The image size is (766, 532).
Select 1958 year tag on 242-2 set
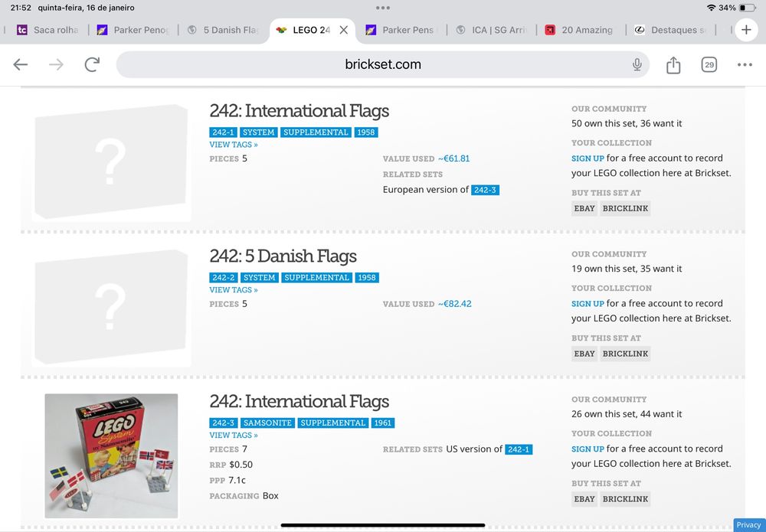pos(367,278)
